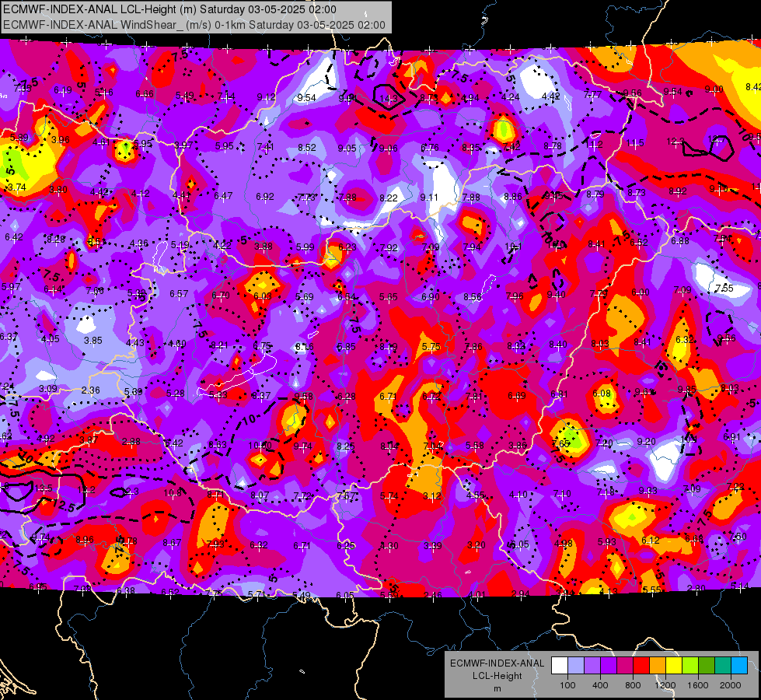Click the wind shear value 6.57
This screenshot has height=700, width=761.
(x=179, y=293)
